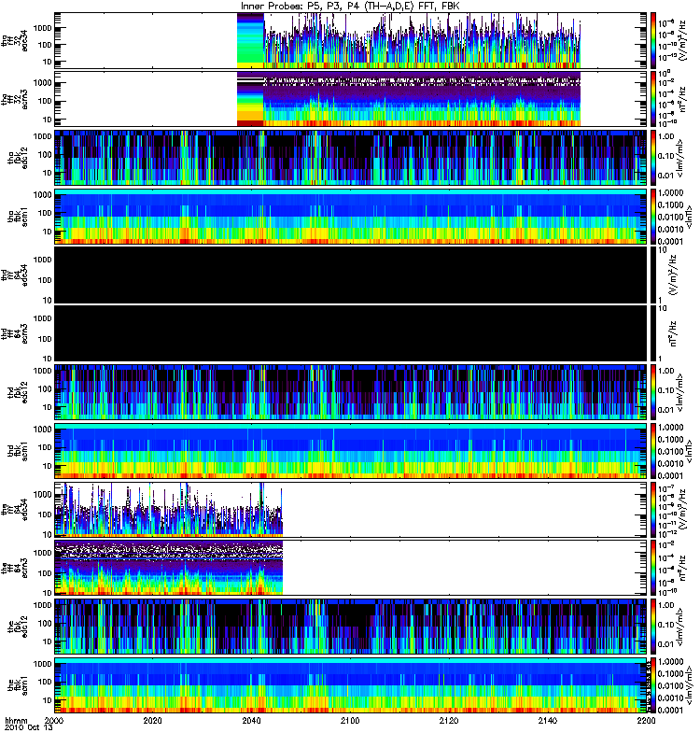700x747 pixels.
Task: Click the the fff scm3 panel color bar
Action: pos(653,568)
